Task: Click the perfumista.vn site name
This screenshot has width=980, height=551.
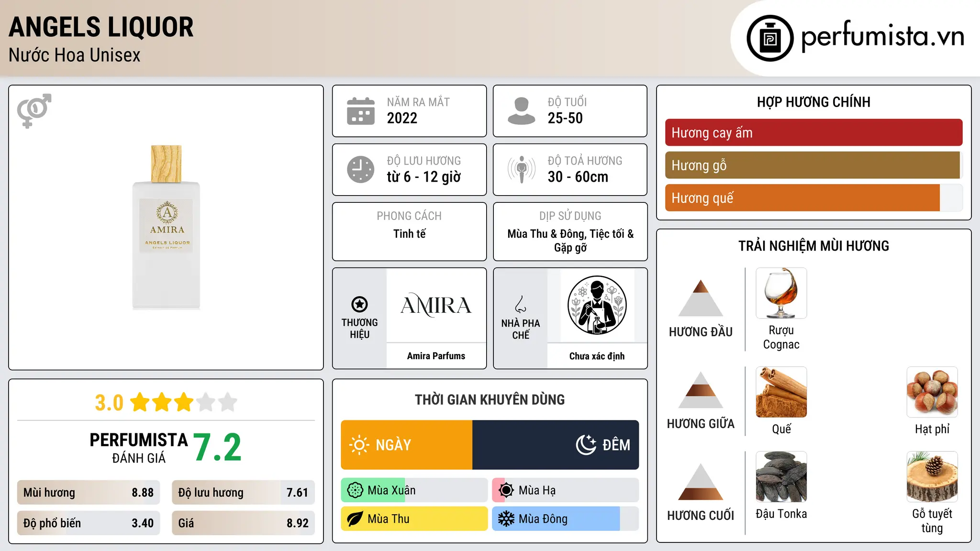Action: click(882, 37)
